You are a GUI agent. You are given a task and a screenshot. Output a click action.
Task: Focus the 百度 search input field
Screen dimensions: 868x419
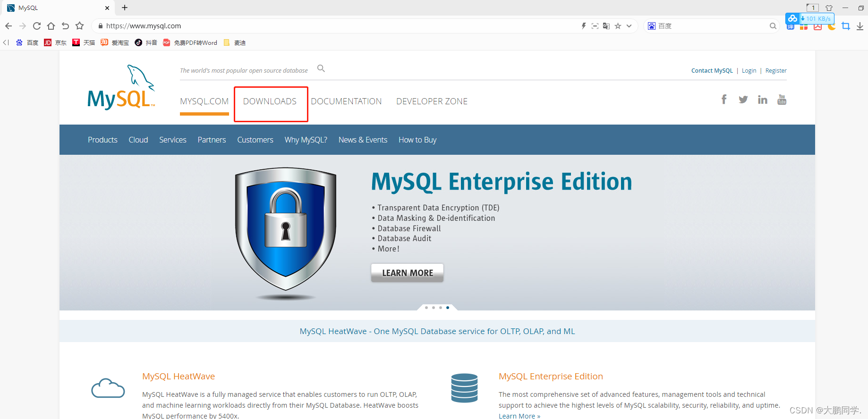pyautogui.click(x=713, y=26)
